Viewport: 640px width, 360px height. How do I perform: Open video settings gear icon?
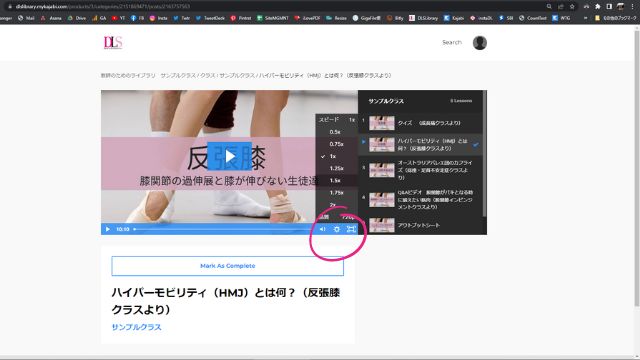[337, 229]
